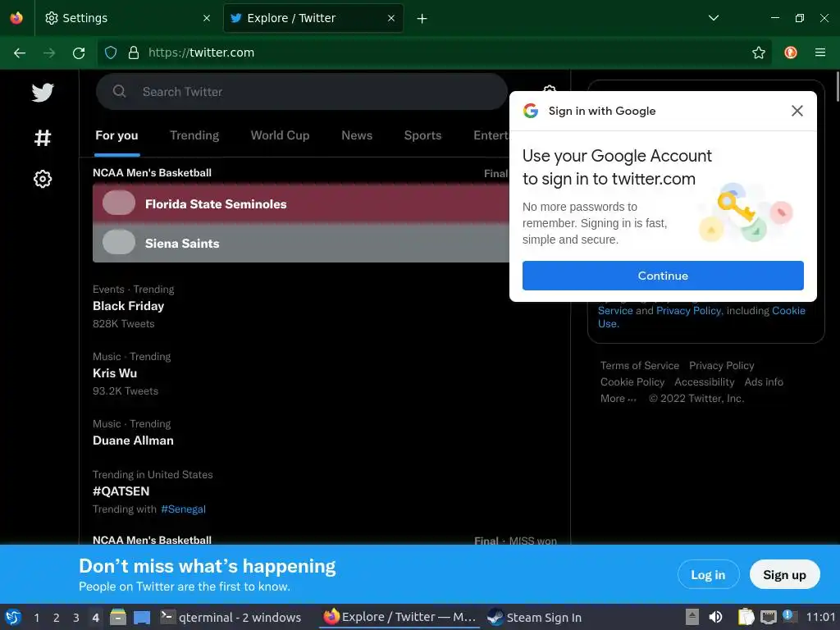
Task: Open the Siena Saints score row
Action: 301,243
